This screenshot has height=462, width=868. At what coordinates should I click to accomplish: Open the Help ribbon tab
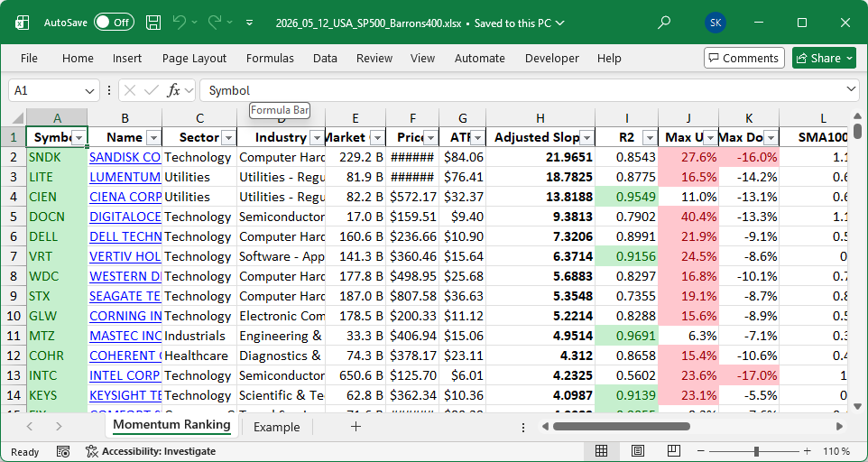609,58
